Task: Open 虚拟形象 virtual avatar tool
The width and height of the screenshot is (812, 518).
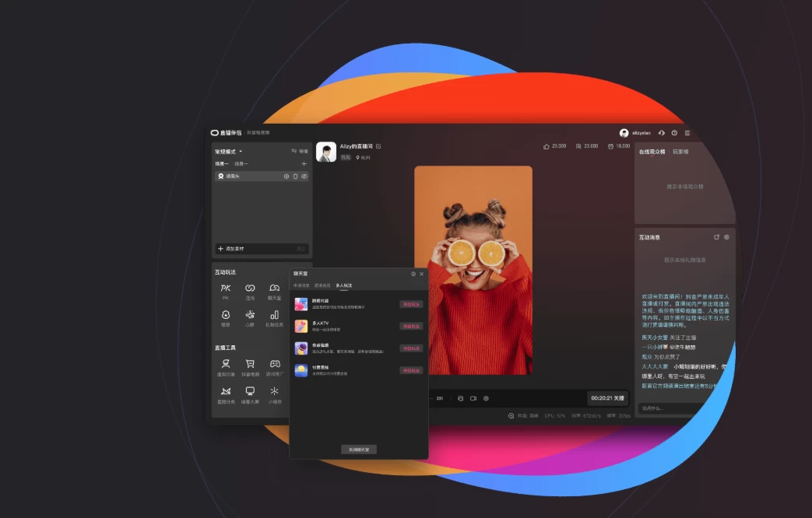Action: (x=225, y=367)
